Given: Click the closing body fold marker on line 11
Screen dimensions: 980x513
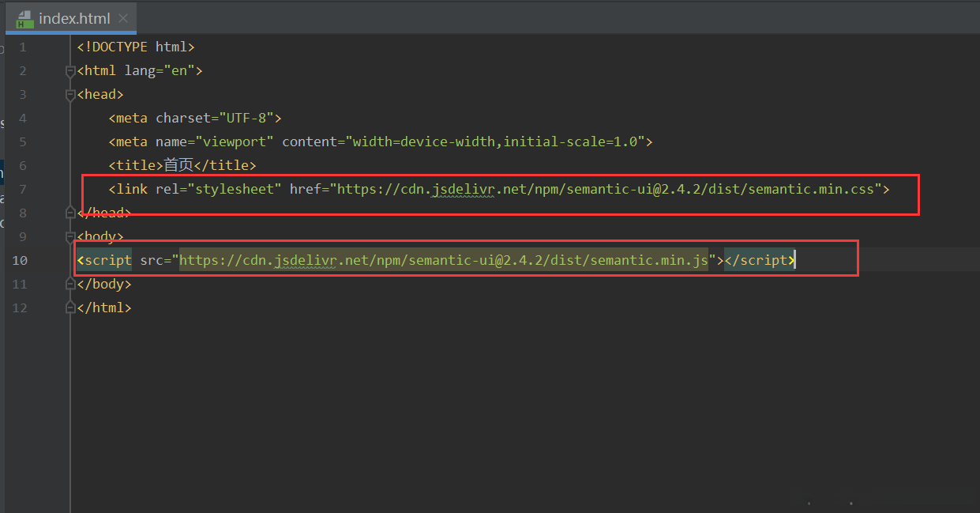Looking at the screenshot, I should pyautogui.click(x=71, y=284).
